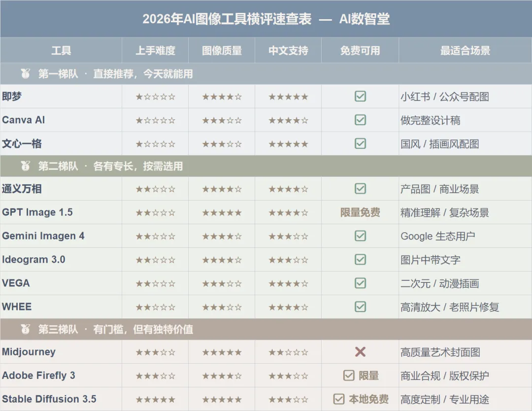Screen dimensions: 532x411
Task: Click the scenario text 产品图 / 商业场景
Action: 440,189
